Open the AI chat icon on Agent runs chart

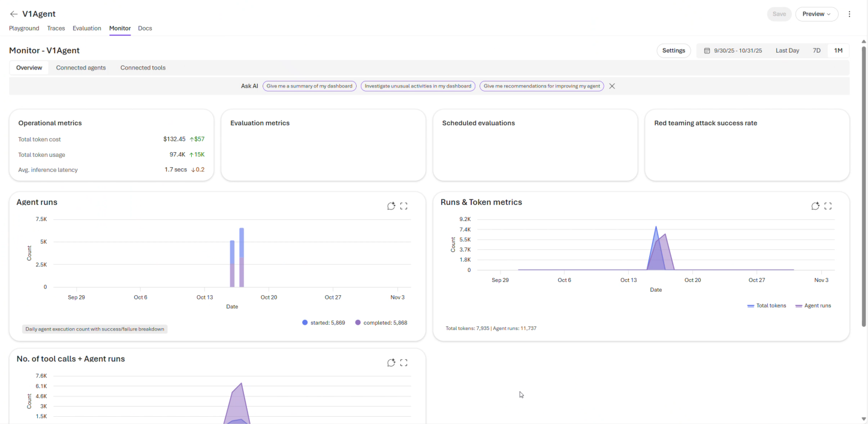point(391,206)
